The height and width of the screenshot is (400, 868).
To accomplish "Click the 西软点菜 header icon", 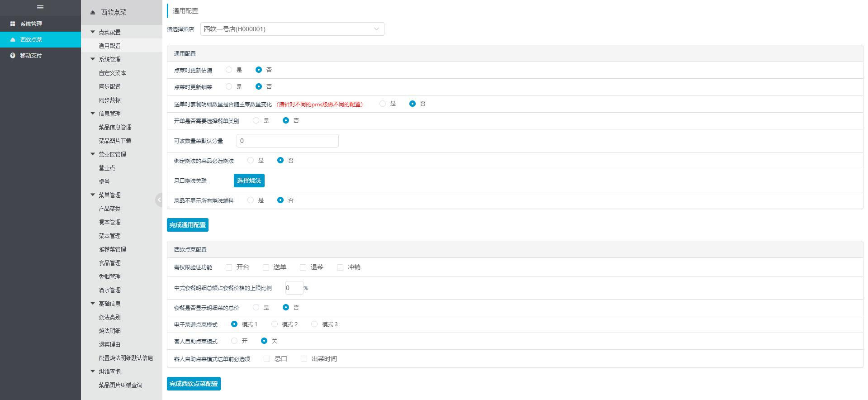I will pos(93,13).
